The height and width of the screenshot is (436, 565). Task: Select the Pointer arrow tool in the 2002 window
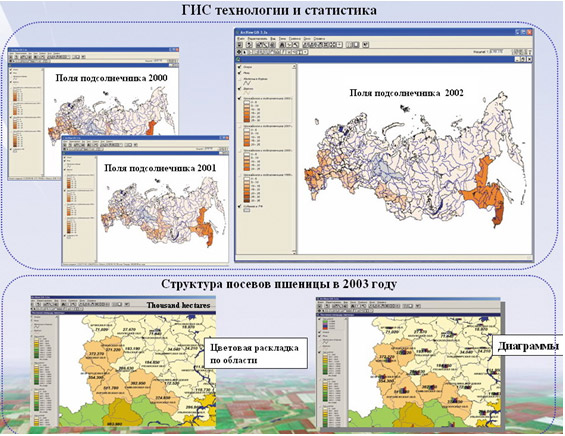coord(245,52)
